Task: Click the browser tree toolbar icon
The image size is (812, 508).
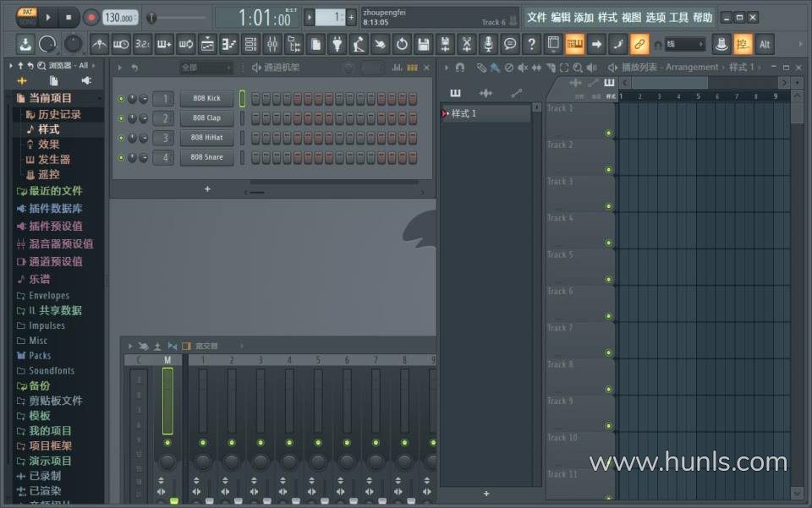Action: (x=294, y=45)
